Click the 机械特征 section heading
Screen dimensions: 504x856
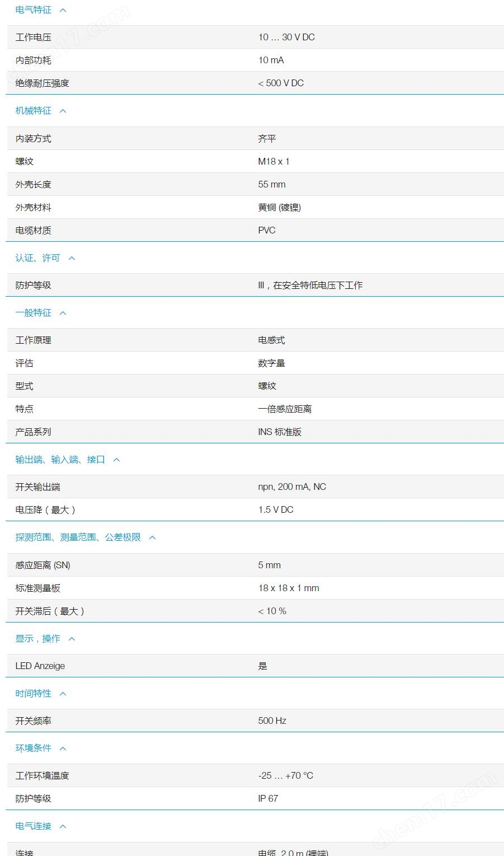(34, 111)
